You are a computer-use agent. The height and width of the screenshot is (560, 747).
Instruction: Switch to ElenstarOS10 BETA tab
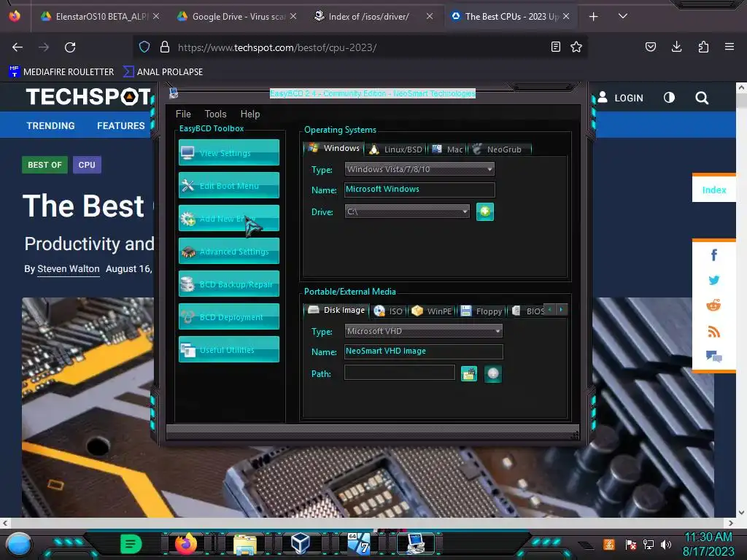pos(99,16)
